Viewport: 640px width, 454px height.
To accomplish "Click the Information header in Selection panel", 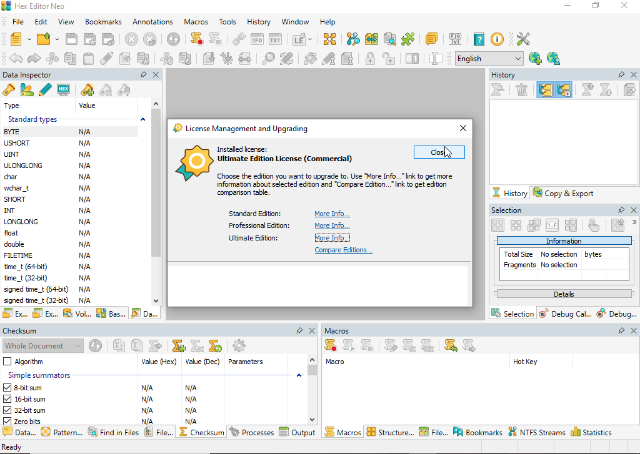I will (564, 241).
